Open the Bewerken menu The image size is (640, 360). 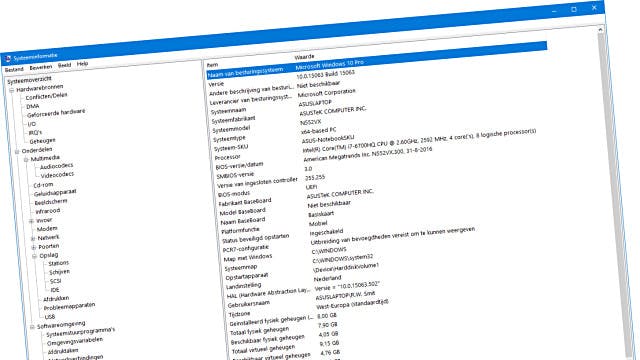41,67
